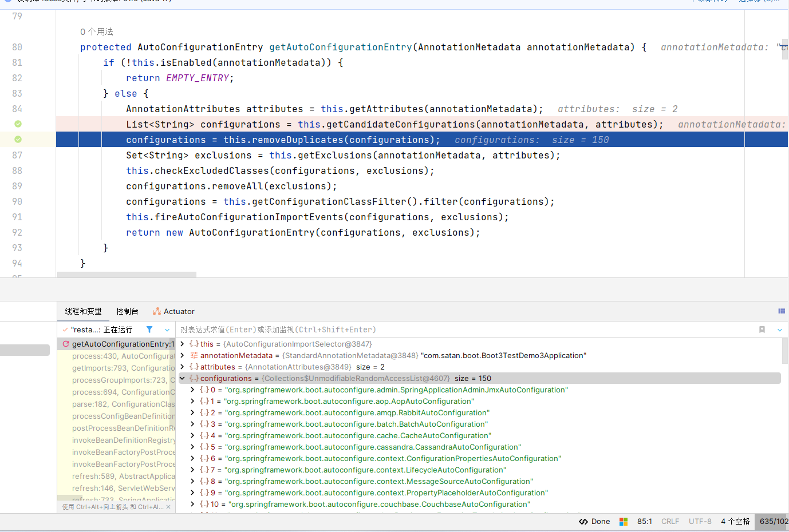Expand element 9 PropertyPlaceholderAutoConfiguration
Image resolution: width=789 pixels, height=532 pixels.
tap(192, 493)
